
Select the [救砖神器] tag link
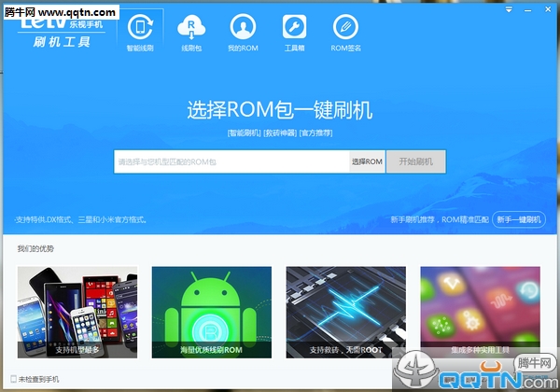[280, 133]
